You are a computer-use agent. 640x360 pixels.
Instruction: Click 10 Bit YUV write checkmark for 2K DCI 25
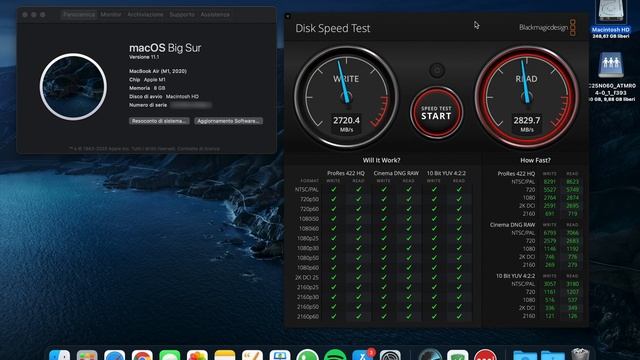click(434, 277)
